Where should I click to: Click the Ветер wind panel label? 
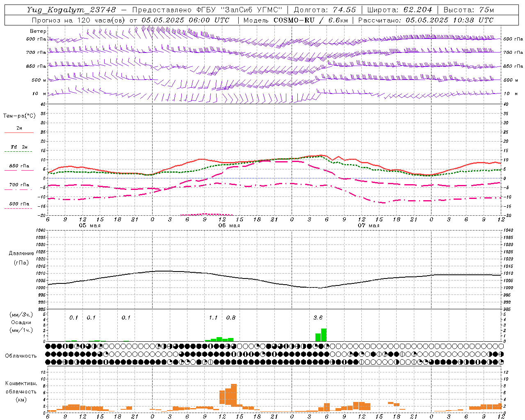pos(38,31)
